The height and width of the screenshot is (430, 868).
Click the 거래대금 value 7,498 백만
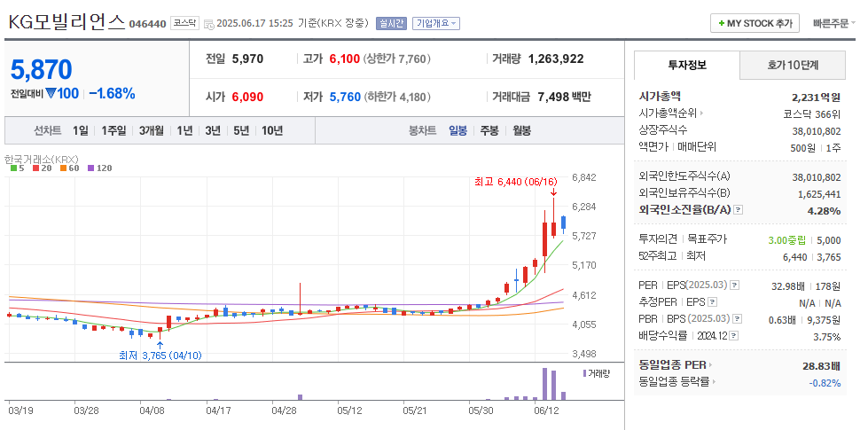point(564,97)
